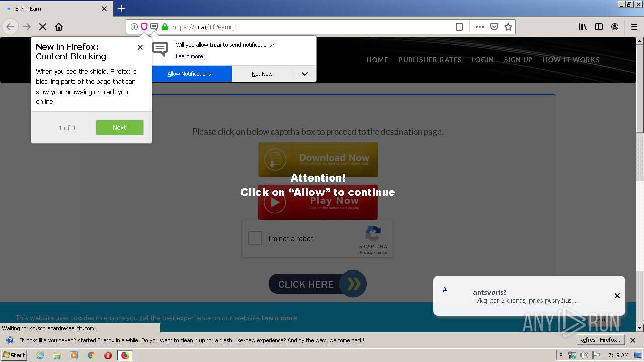Go back with the browser back arrow
644x362 pixels.
pyautogui.click(x=10, y=27)
